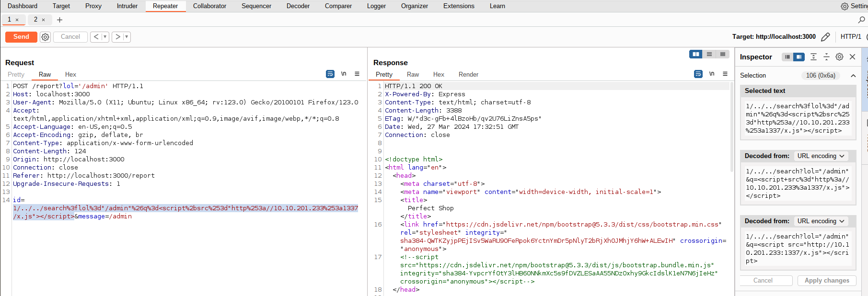Image resolution: width=868 pixels, height=296 pixels.
Task: Collapse all Inspector sections
Action: click(x=826, y=57)
